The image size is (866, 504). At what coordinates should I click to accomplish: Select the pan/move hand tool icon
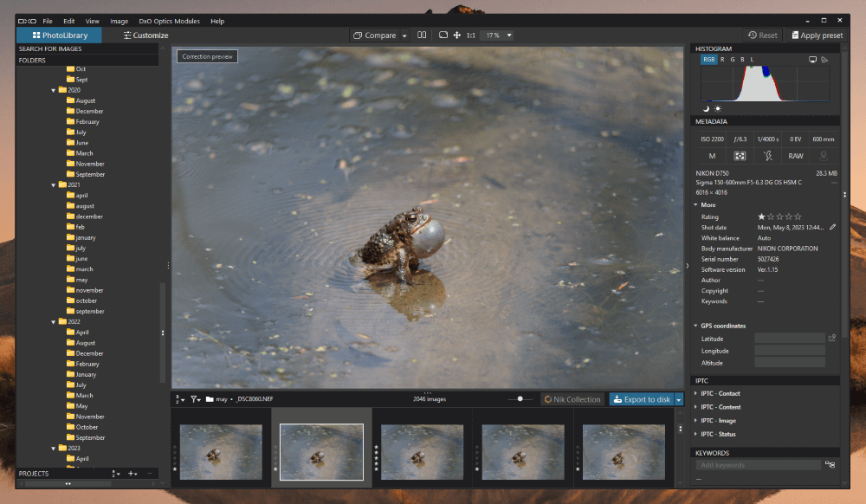point(456,35)
